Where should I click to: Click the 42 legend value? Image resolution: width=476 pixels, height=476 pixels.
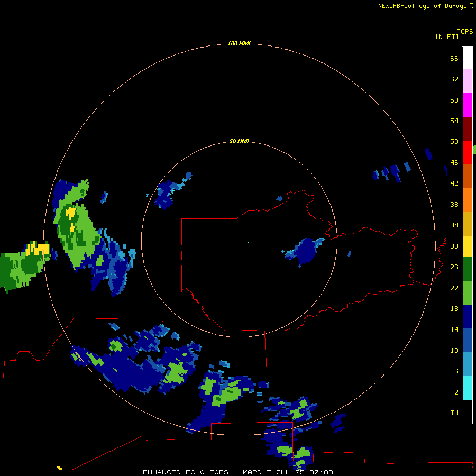pos(454,183)
